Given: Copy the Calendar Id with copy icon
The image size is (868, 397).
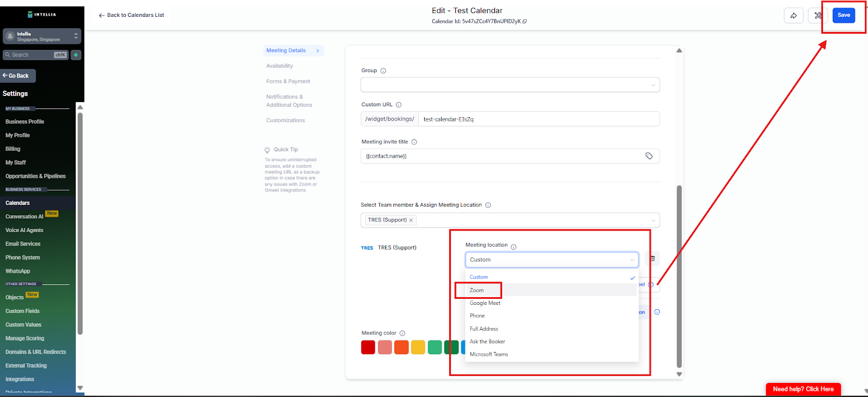Looking at the screenshot, I should click(525, 22).
